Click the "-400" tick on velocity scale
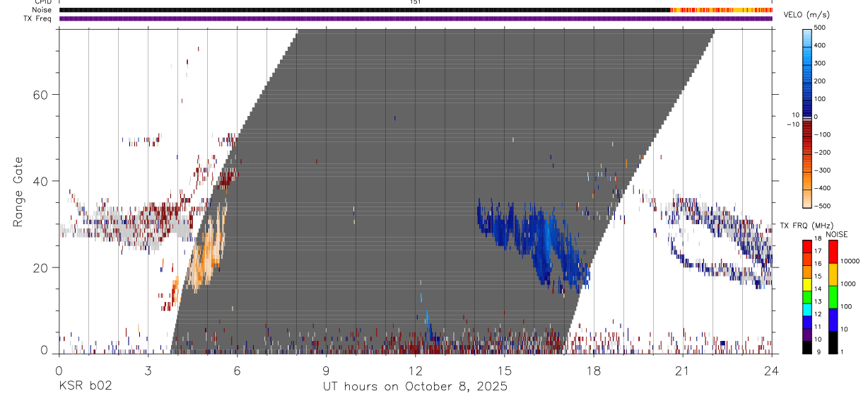The height and width of the screenshot is (401, 868). point(824,188)
